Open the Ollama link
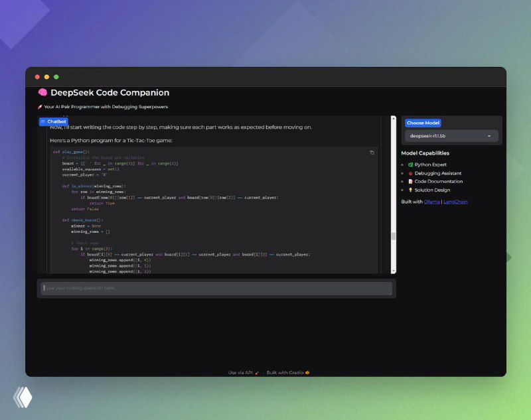 pyautogui.click(x=432, y=202)
